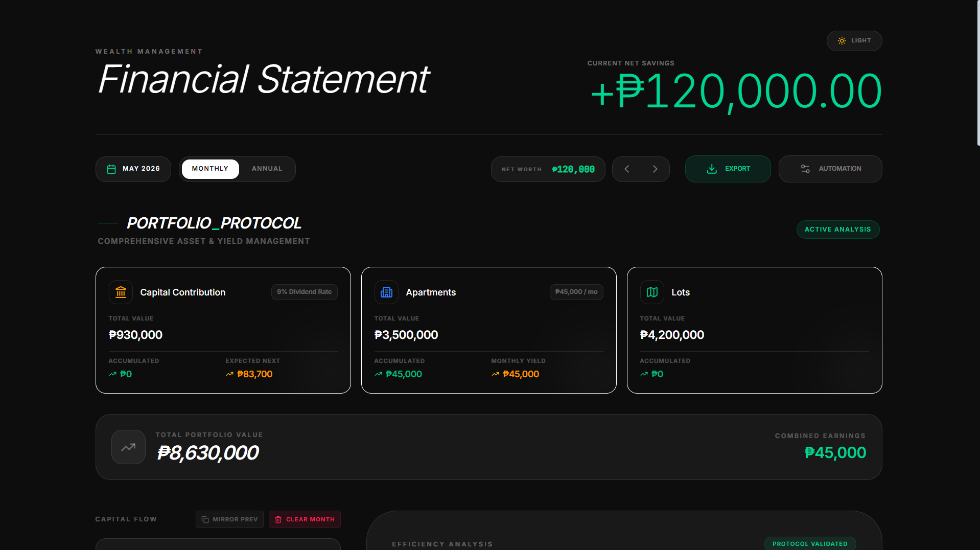This screenshot has width=980, height=550.
Task: Click the Monthly Yield ₱45,000 value
Action: pyautogui.click(x=521, y=374)
